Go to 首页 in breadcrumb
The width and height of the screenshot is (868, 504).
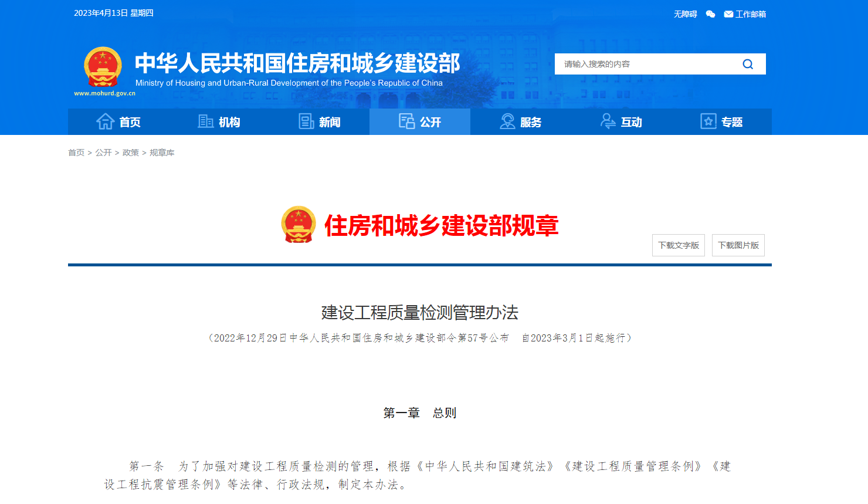point(76,153)
